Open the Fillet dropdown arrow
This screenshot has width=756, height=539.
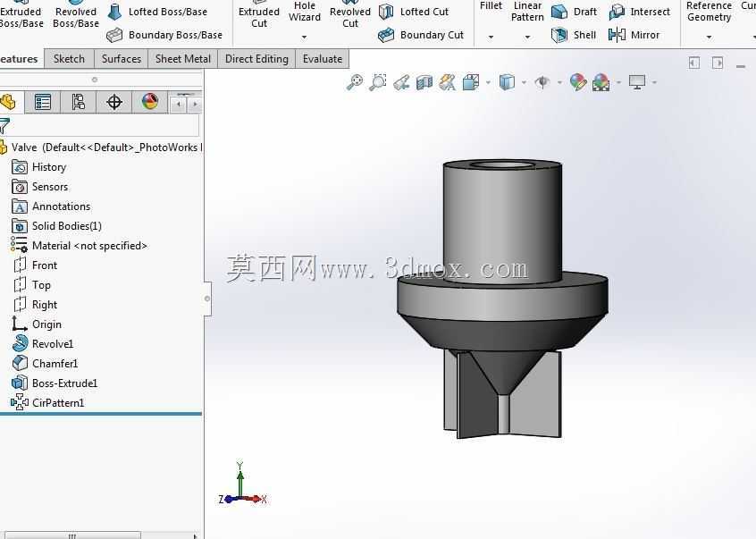[x=491, y=37]
